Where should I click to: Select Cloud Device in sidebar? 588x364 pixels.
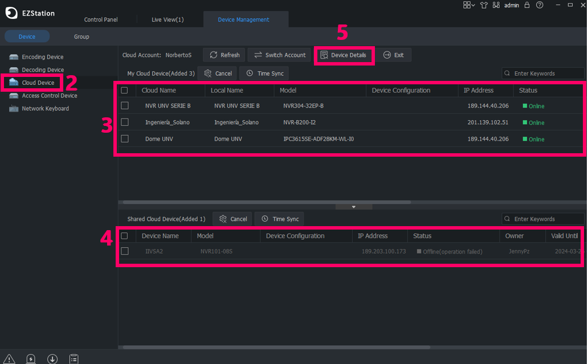coord(38,83)
